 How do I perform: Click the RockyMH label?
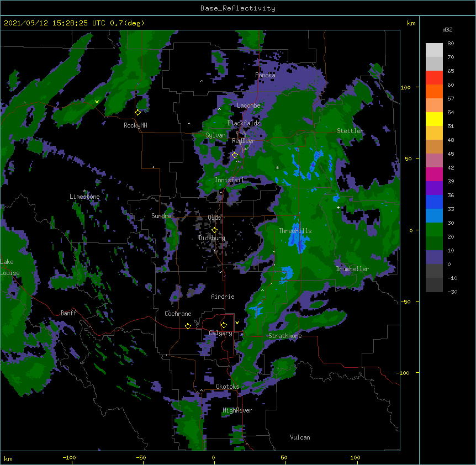(x=135, y=125)
